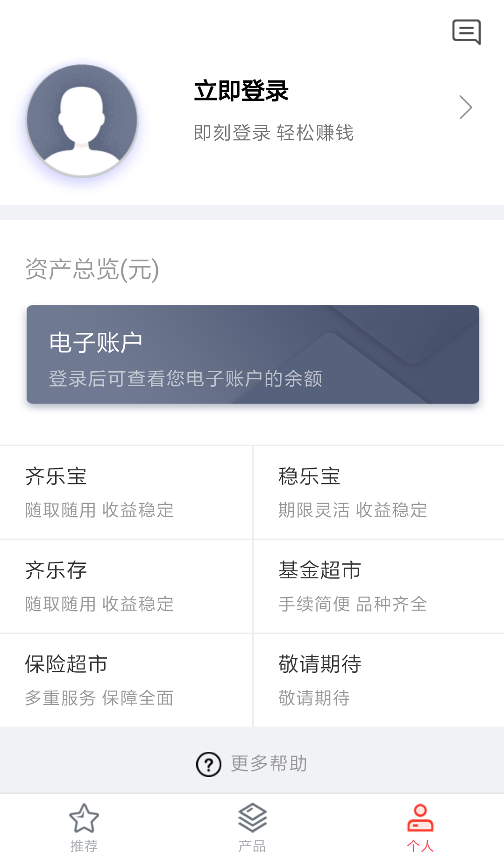Open the 更多帮助 help link
Image resolution: width=504 pixels, height=864 pixels.
coord(269,764)
